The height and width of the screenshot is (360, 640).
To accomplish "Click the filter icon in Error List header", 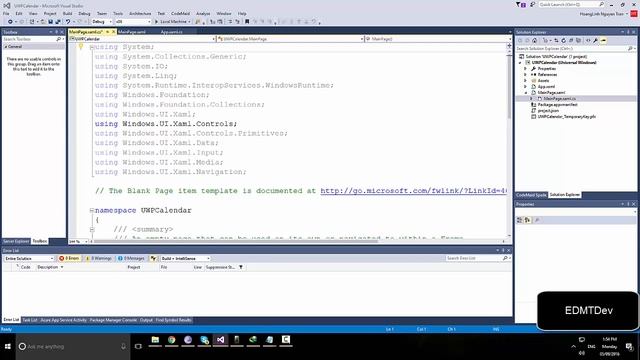I will tap(241, 267).
